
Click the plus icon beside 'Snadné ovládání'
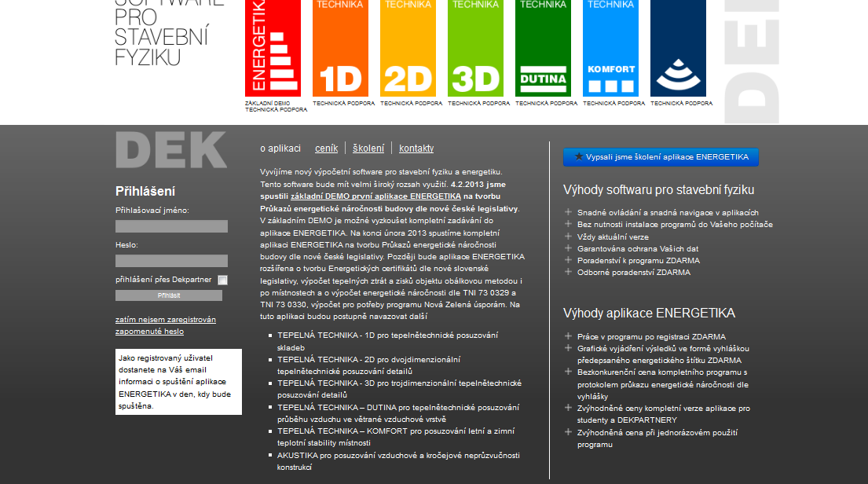click(568, 212)
